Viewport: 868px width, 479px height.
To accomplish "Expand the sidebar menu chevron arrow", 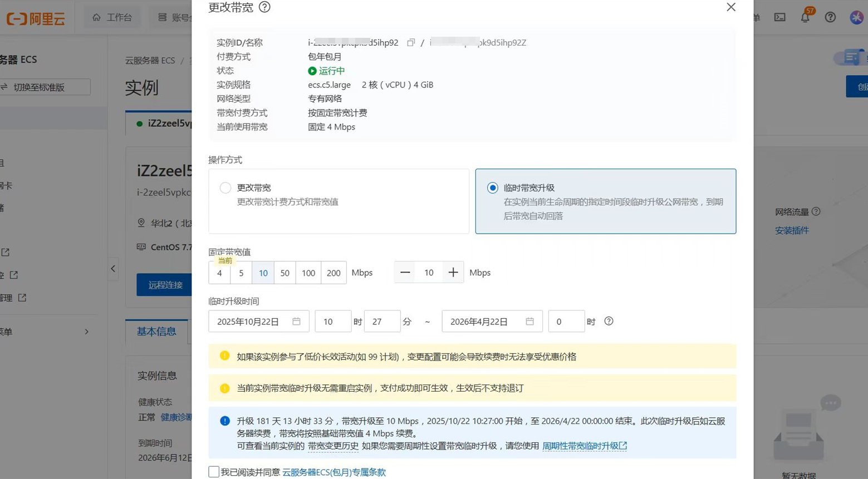I will [86, 332].
